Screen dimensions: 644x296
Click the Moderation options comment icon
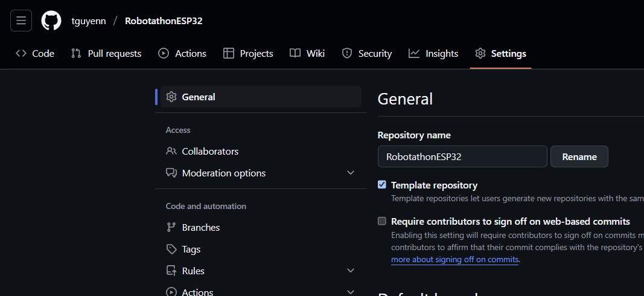tap(171, 173)
